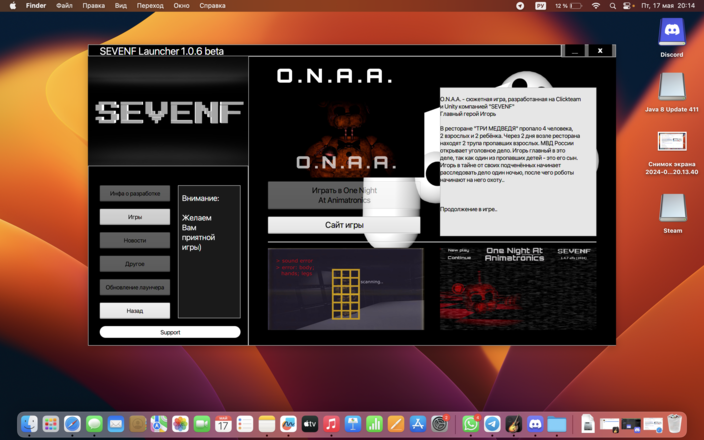Open Telegram from the Dock

tap(492, 424)
